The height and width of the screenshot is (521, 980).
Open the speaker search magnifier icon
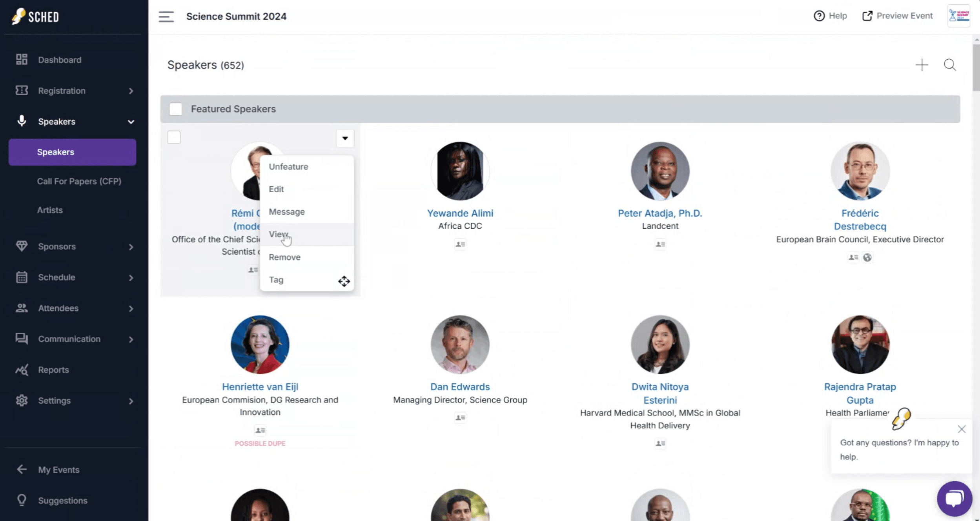point(950,65)
